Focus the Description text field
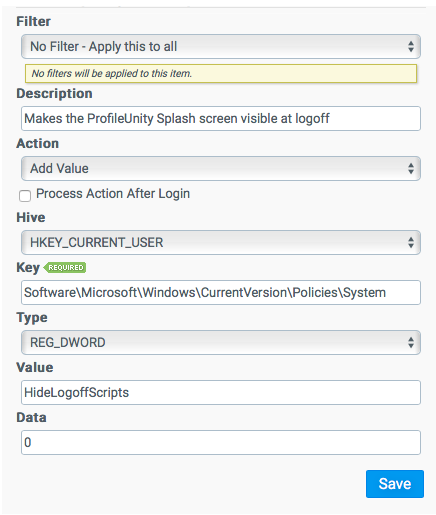 pyautogui.click(x=221, y=119)
